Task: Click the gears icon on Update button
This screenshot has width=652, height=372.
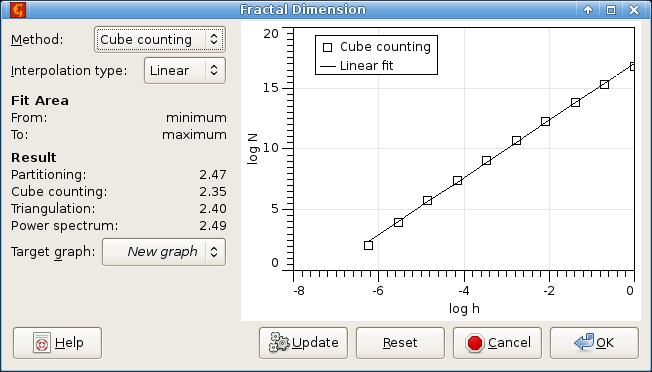Action: coord(279,342)
